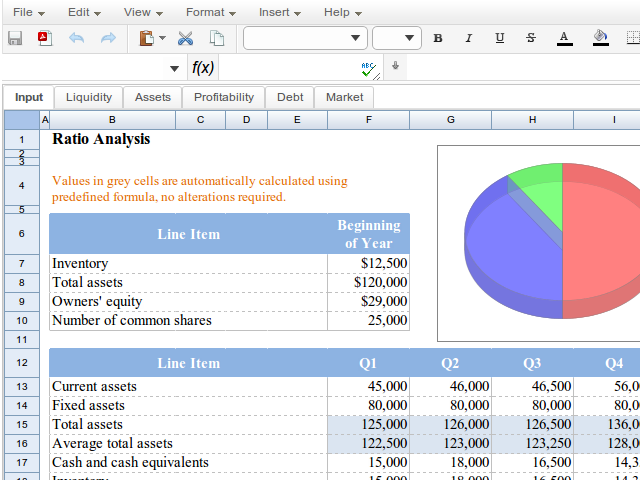Select the Inventory beginning value cell $12,500
The width and height of the screenshot is (640, 480).
[368, 263]
